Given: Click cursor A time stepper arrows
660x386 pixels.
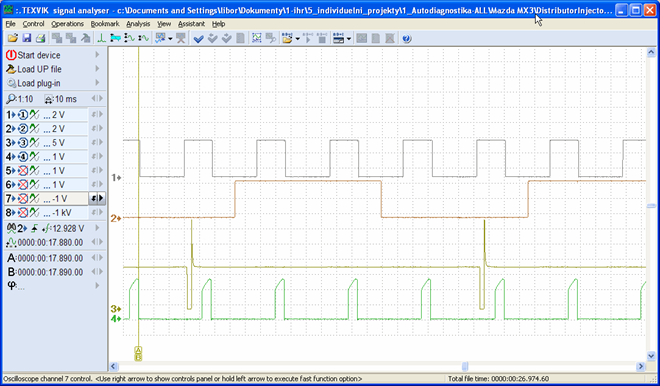Looking at the screenshot, I should coord(97,258).
